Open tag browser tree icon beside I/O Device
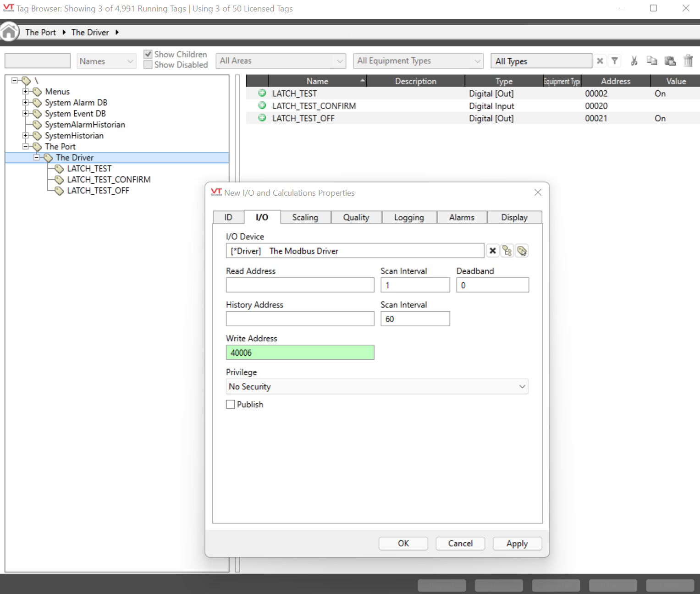This screenshot has height=594, width=700. (507, 251)
